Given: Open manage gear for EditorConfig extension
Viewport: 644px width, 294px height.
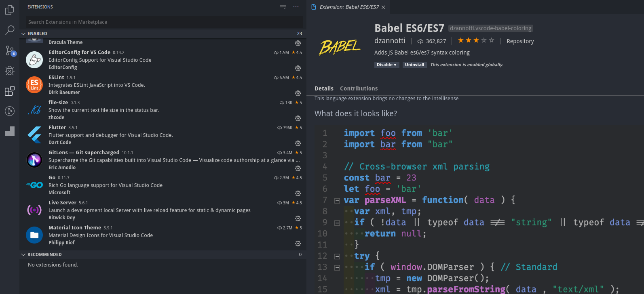Looking at the screenshot, I should pyautogui.click(x=298, y=68).
